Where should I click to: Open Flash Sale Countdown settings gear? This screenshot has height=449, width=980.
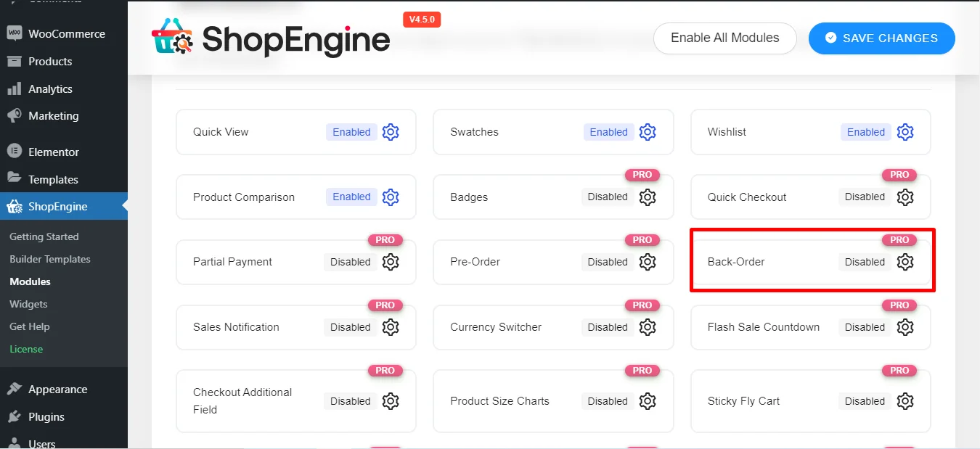coord(905,327)
